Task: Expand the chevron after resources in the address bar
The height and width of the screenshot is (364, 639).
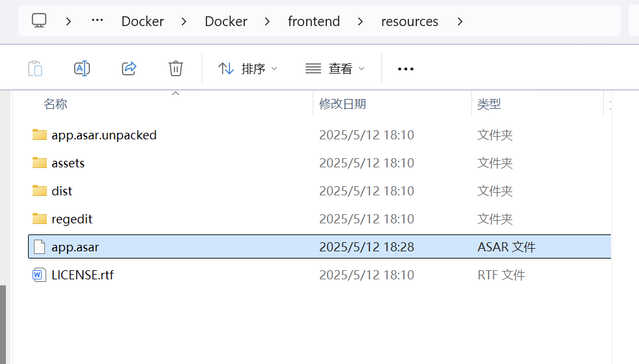Action: 460,21
